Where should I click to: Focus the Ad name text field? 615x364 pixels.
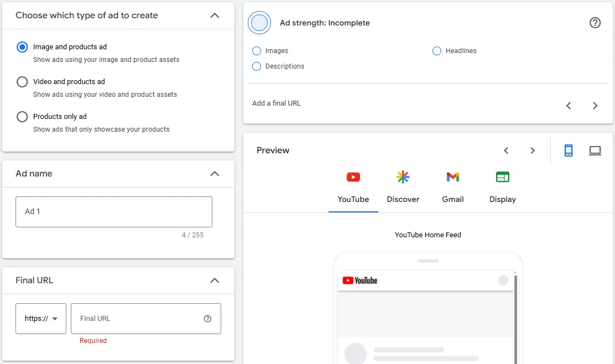coord(114,212)
